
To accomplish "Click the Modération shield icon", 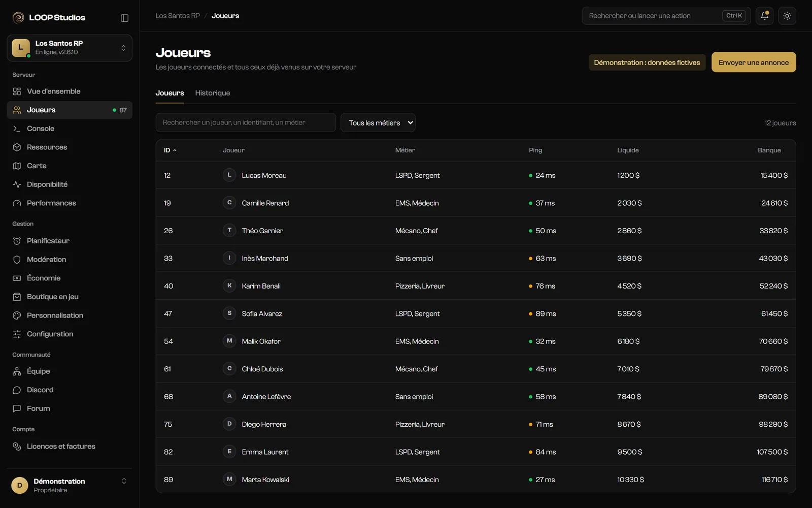I will 17,260.
